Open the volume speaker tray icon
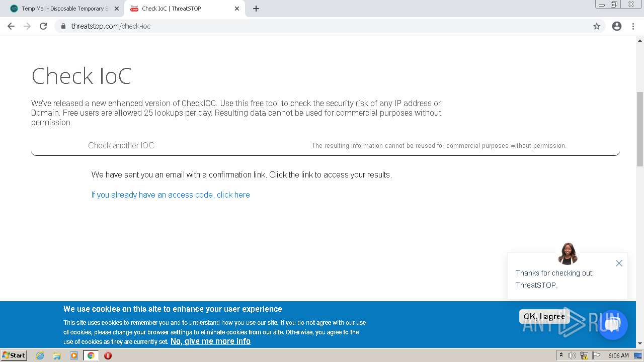The height and width of the screenshot is (362, 644). (x=572, y=355)
